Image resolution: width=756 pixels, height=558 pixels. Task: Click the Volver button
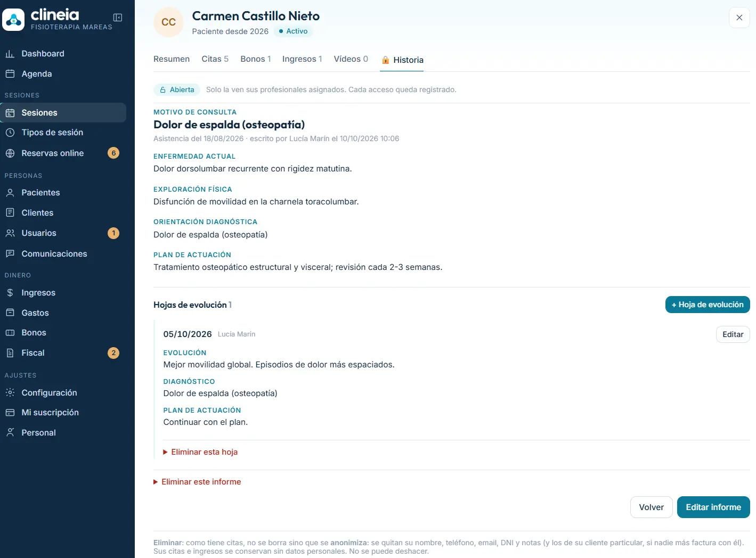click(x=651, y=507)
